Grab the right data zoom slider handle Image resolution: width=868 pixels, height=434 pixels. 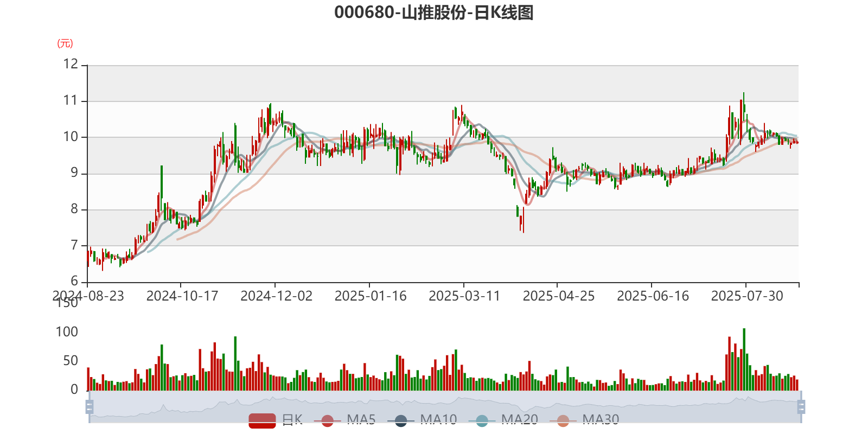pos(801,407)
